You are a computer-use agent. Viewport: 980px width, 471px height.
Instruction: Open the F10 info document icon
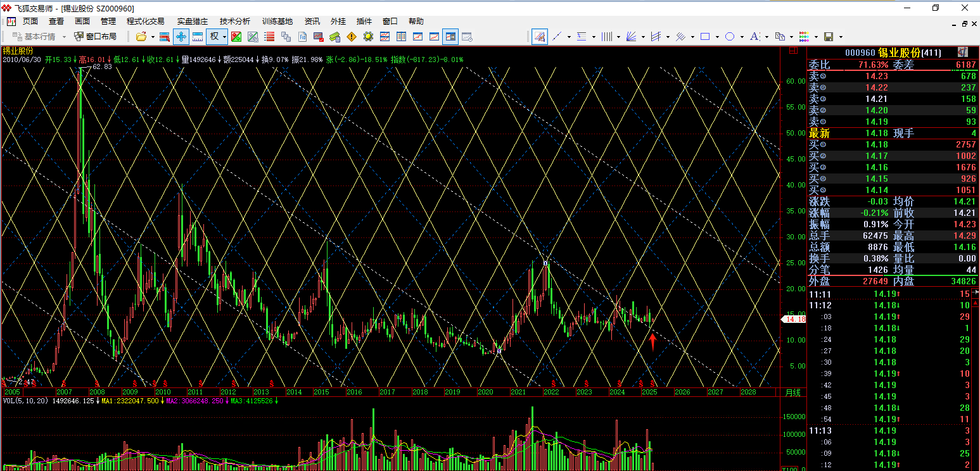pyautogui.click(x=302, y=37)
